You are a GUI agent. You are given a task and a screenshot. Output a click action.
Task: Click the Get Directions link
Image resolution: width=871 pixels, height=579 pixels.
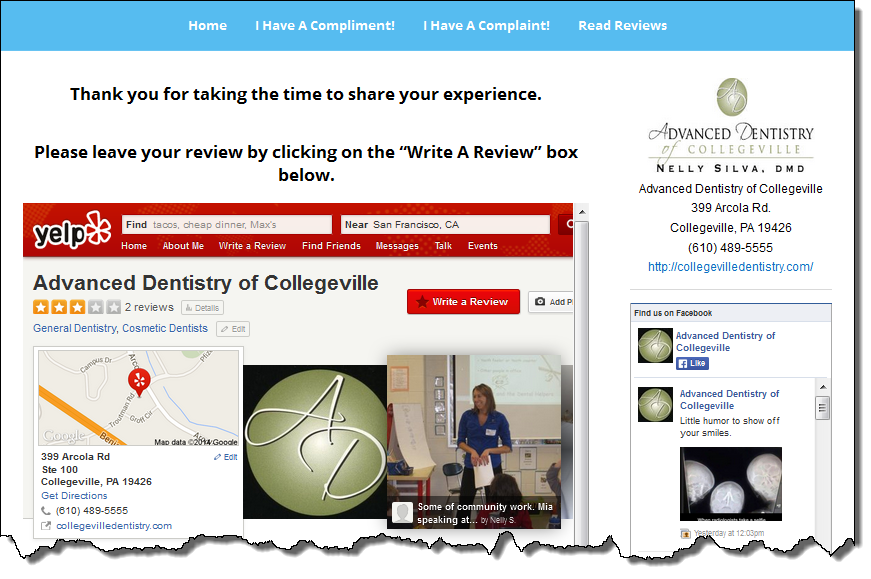pos(74,496)
